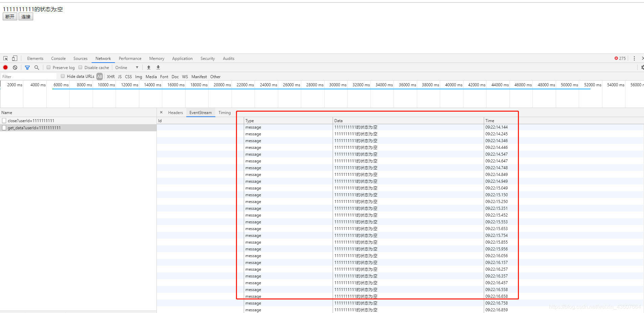Click the network Filter input field
The width and height of the screenshot is (644, 313).
29,77
